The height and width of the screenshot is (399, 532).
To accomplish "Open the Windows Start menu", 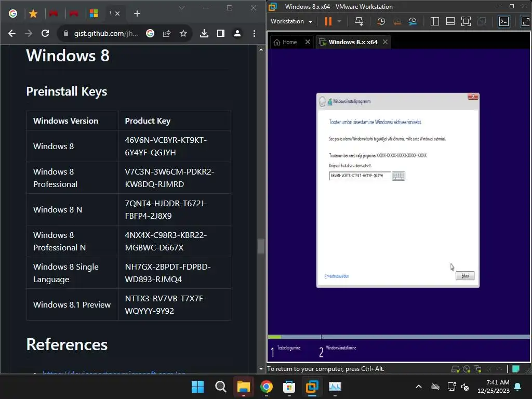I will 197,387.
